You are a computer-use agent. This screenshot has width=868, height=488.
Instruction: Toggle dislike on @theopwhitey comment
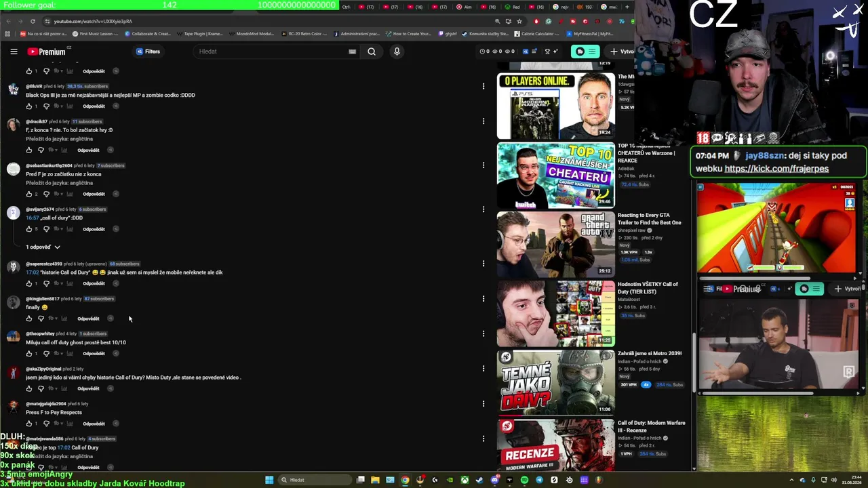pyautogui.click(x=46, y=354)
